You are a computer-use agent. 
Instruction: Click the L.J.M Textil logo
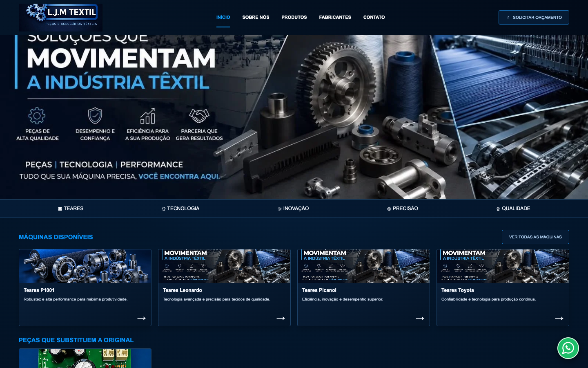click(x=60, y=18)
